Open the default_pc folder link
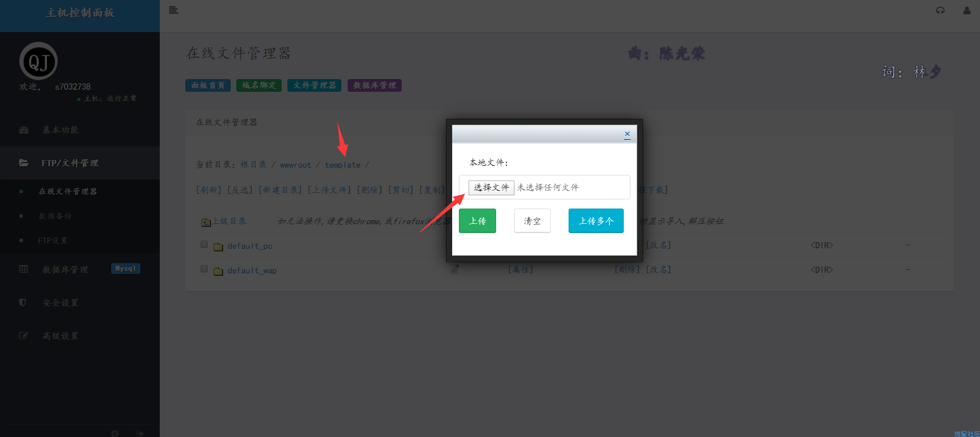Image resolution: width=980 pixels, height=437 pixels. (x=250, y=246)
